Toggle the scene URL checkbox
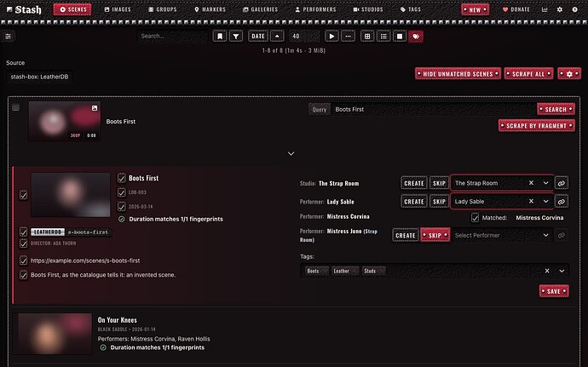The image size is (588, 367). [x=23, y=261]
